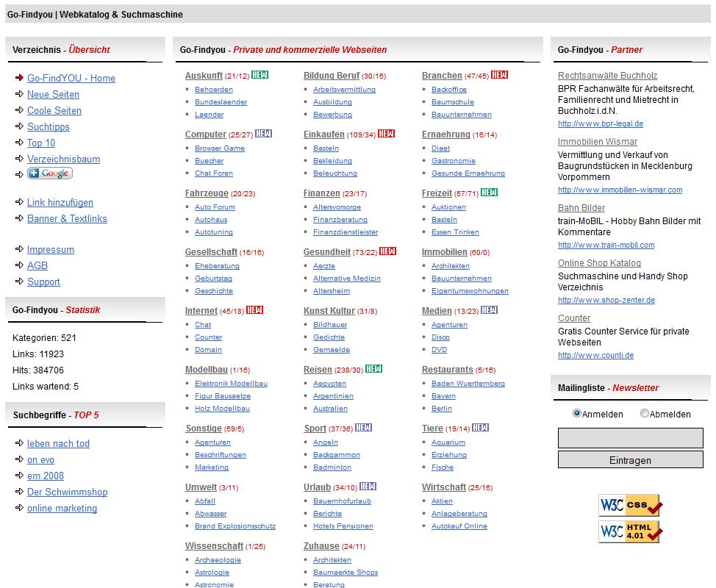Open the Autokauf Online subcategory
Viewport: 716px width, 588px height.
pos(459,526)
